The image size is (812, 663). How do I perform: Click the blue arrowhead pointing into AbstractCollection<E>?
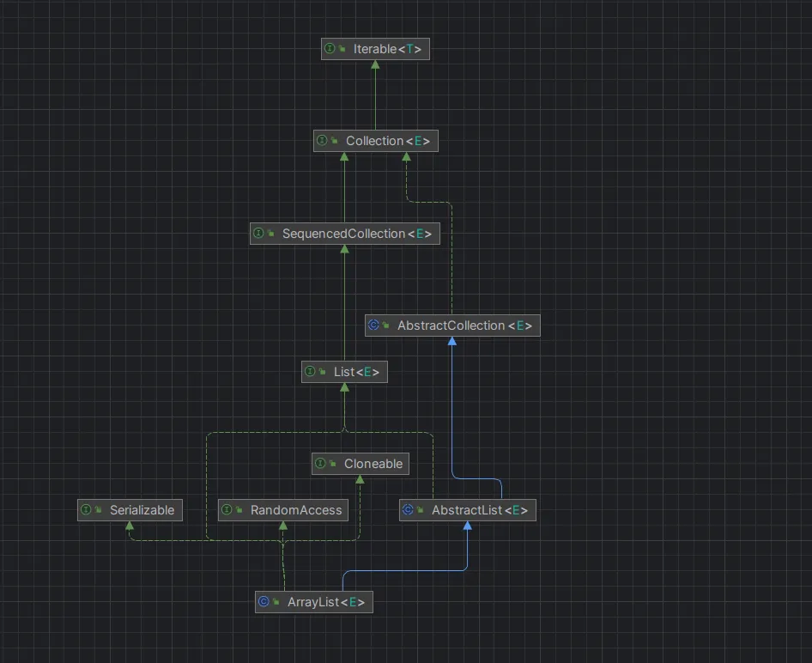[x=452, y=342]
